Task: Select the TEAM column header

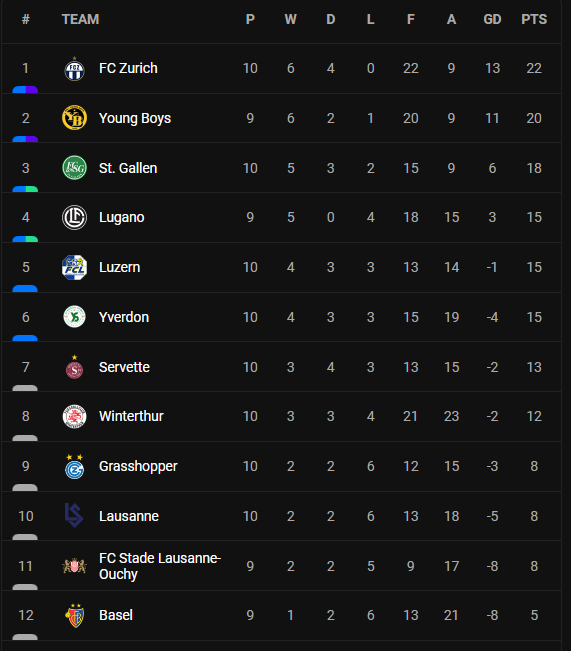Action: pos(81,19)
